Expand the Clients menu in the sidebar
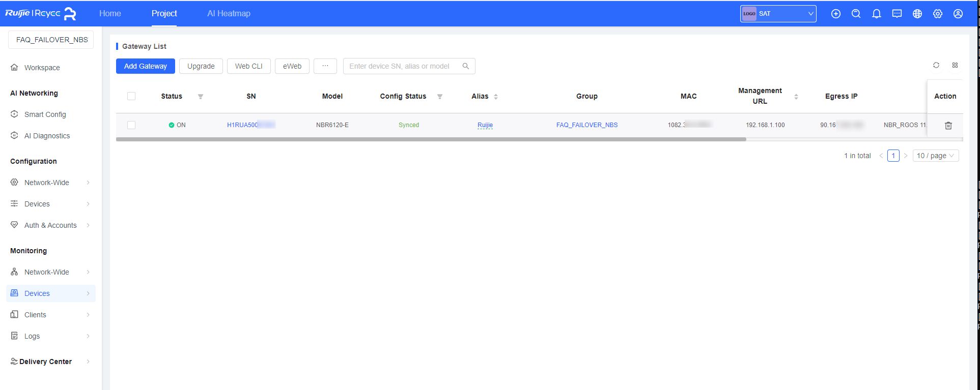The height and width of the screenshot is (390, 980). (50, 315)
